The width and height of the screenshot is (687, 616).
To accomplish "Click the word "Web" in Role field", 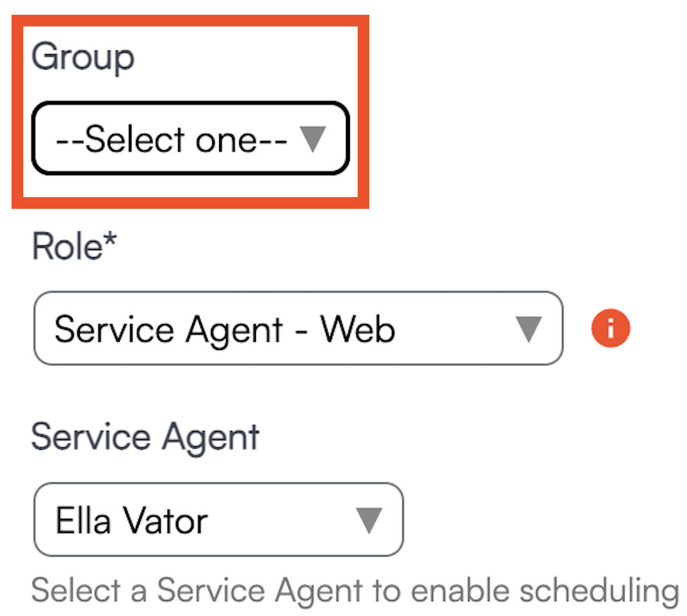I will click(x=358, y=329).
